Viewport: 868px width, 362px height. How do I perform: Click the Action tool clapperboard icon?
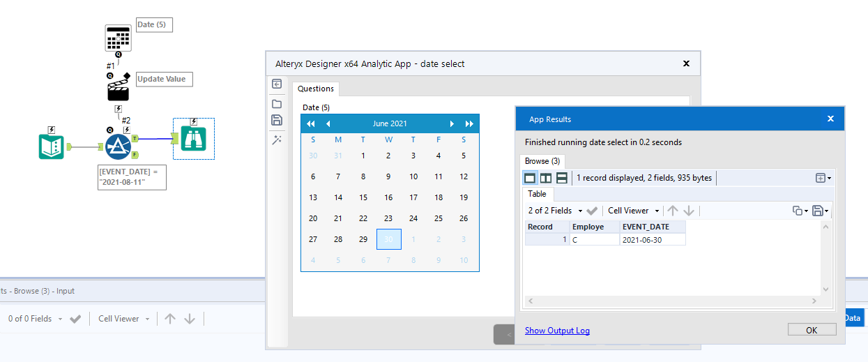(118, 90)
